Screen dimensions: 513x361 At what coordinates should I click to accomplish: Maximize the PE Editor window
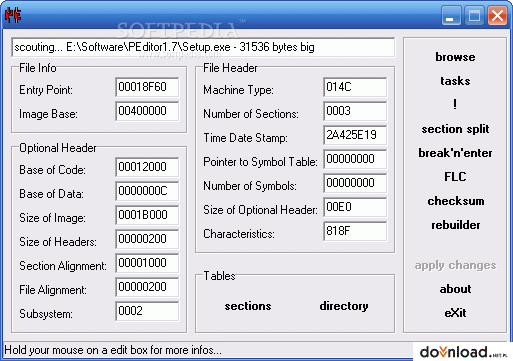474,15
